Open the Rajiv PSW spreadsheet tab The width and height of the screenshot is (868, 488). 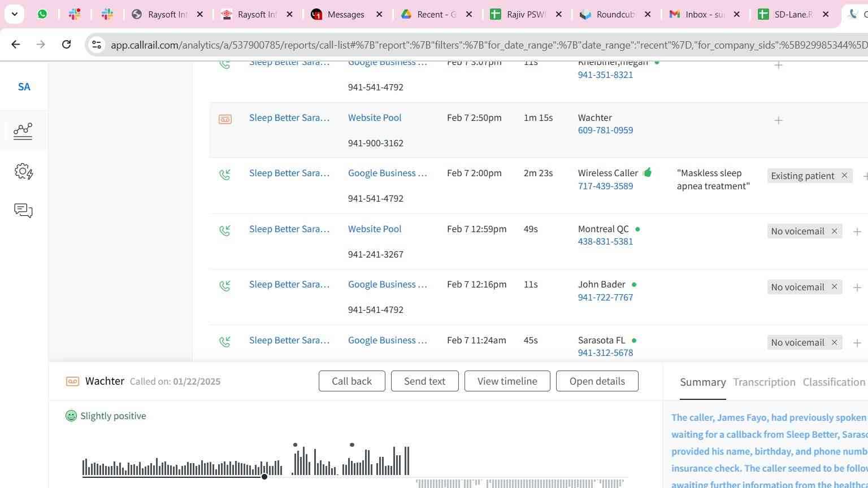point(525,14)
